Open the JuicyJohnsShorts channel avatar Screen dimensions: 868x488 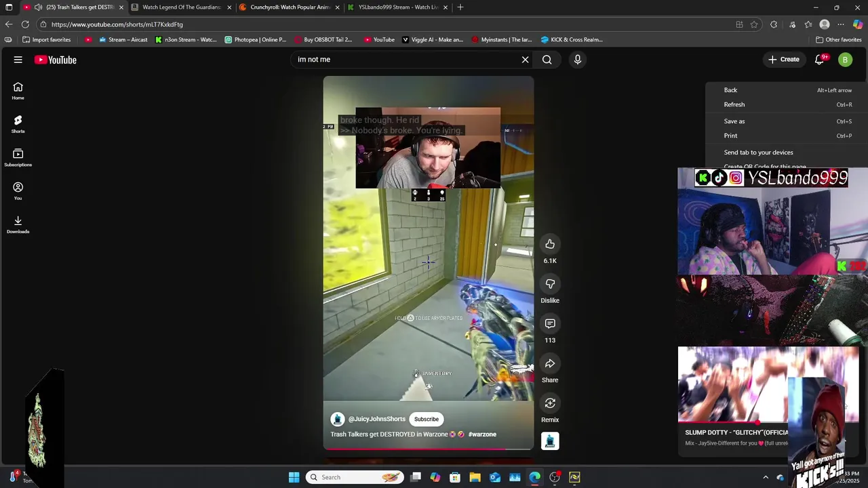[338, 419]
